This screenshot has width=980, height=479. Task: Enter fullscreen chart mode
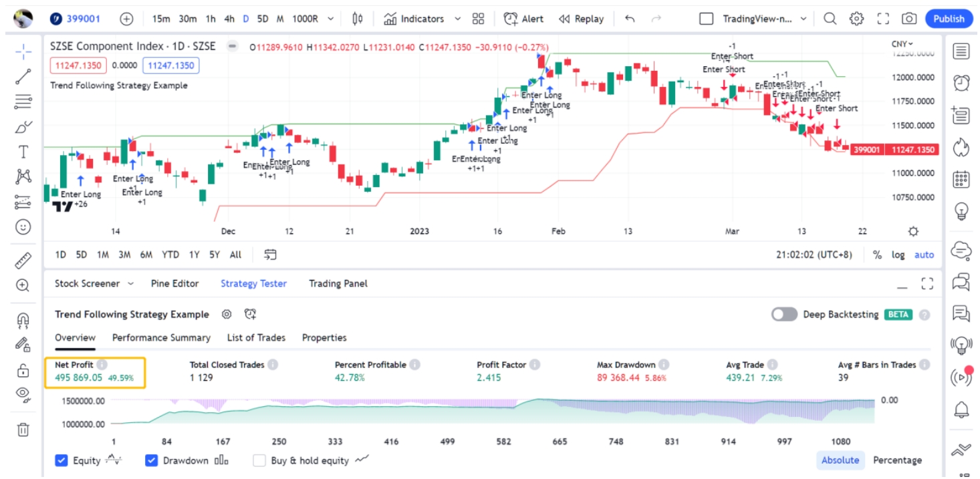[883, 19]
